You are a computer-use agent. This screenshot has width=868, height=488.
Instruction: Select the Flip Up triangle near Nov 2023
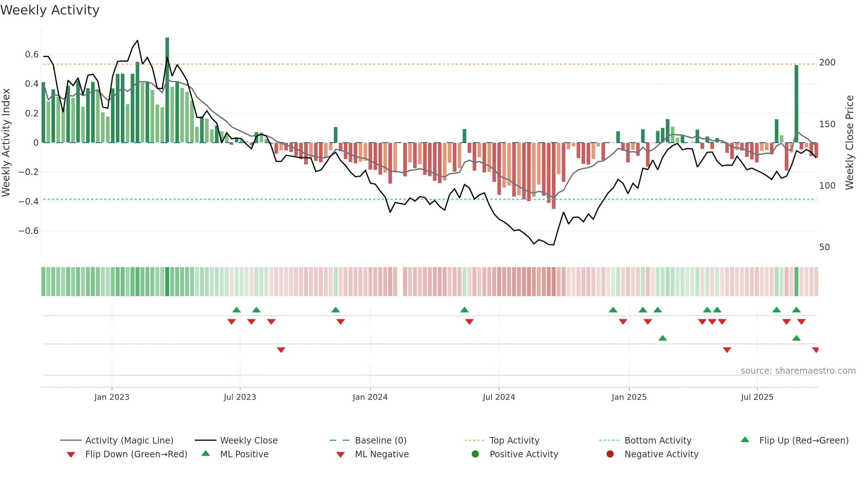pyautogui.click(x=336, y=310)
